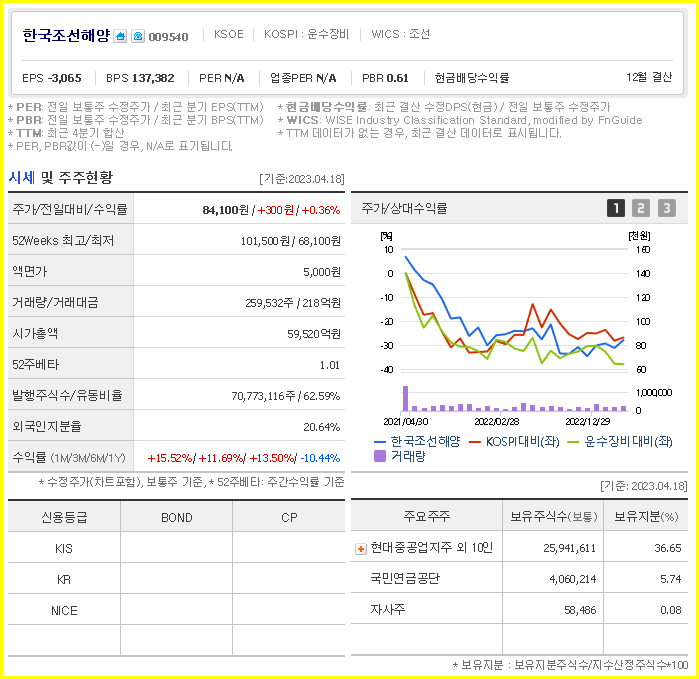
Task: Click the stock code 009540
Action: click(x=168, y=37)
